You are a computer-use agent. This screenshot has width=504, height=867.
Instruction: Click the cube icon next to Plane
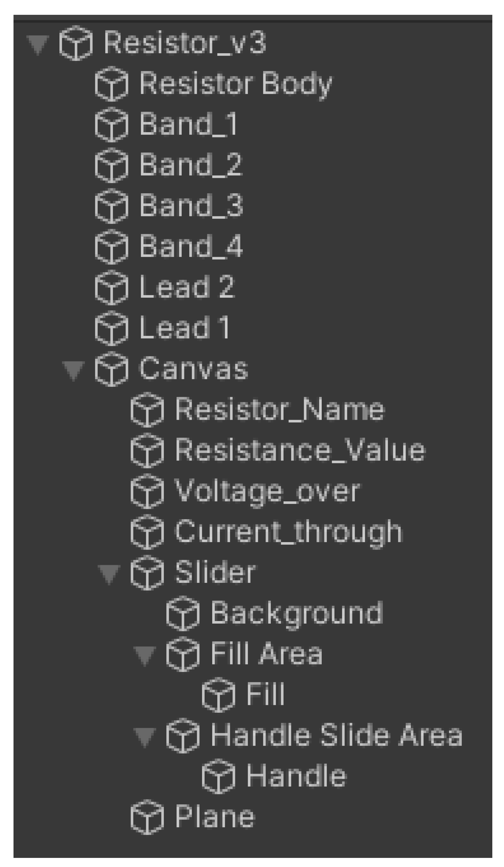click(147, 817)
